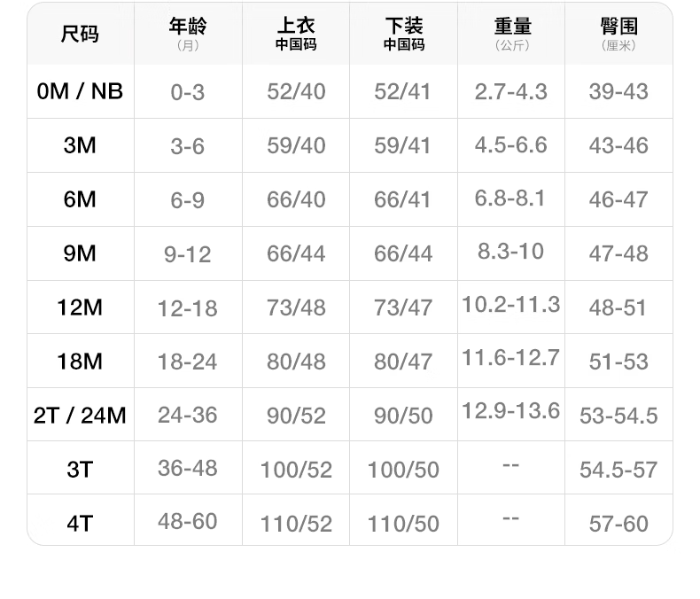Click the 2.7-4.3 weight cell
Image resolution: width=700 pixels, height=599 pixels.
coord(511,91)
